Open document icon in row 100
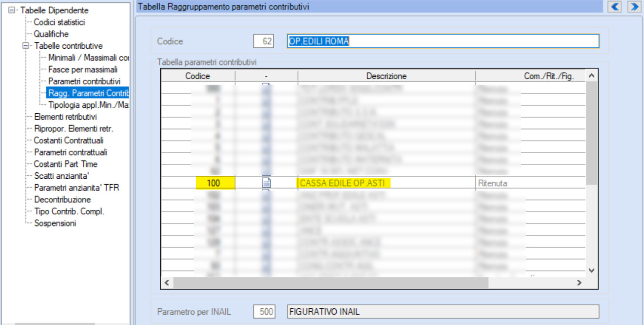The width and height of the screenshot is (644, 325). point(266,183)
